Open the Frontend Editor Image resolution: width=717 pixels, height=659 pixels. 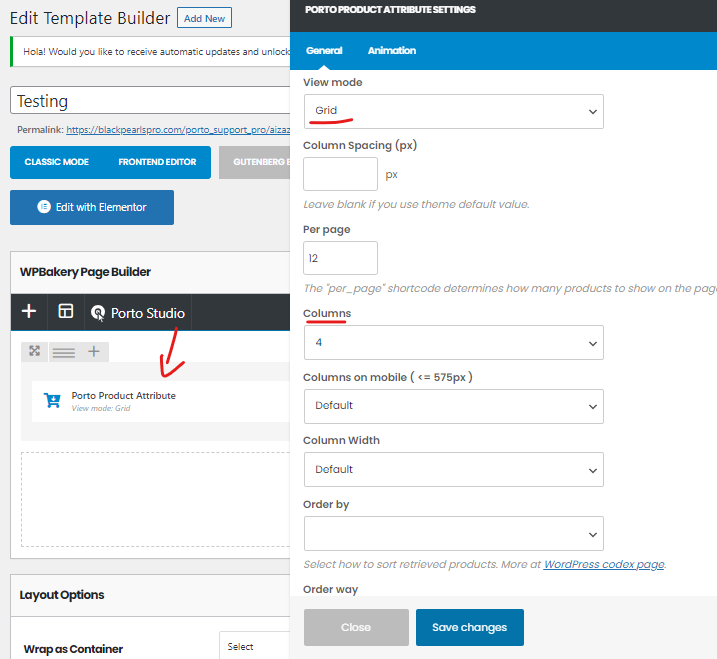click(x=157, y=162)
